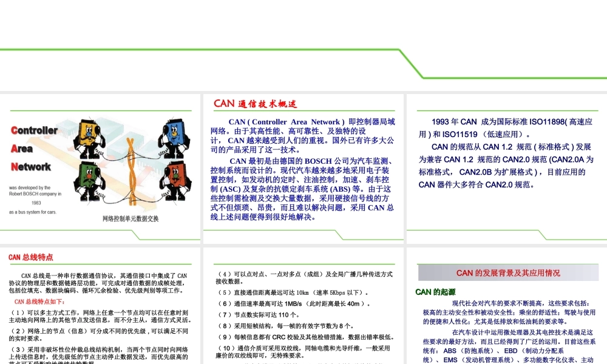Image resolution: width=607 pixels, height=364 pixels.
Task: Click the word 'Network' in first slide
Action: 30,167
